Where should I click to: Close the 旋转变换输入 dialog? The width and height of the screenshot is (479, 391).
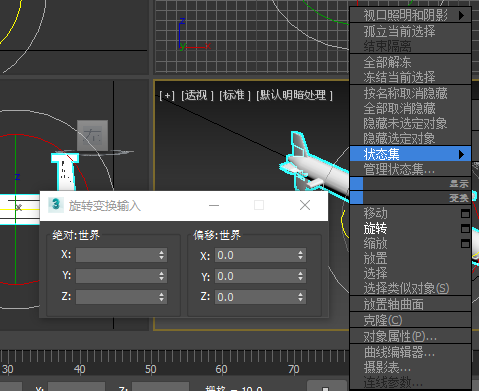point(305,205)
